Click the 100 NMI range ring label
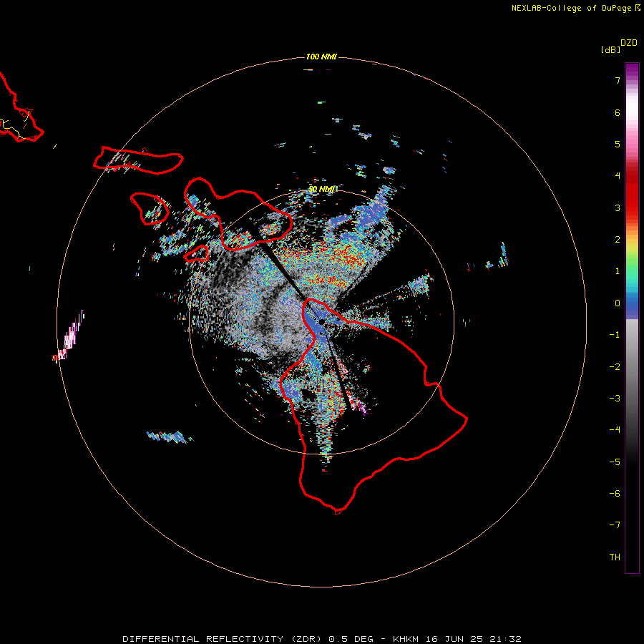Screen dimensions: 644x644 321,57
